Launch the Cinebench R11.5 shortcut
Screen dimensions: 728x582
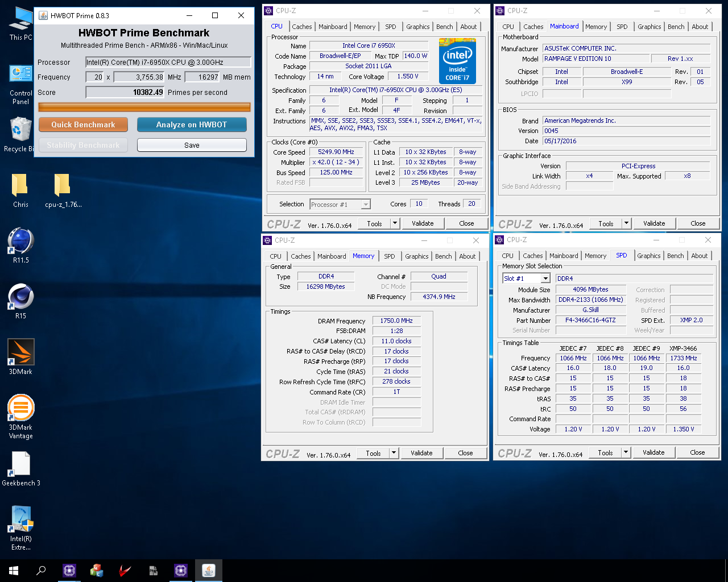point(20,246)
